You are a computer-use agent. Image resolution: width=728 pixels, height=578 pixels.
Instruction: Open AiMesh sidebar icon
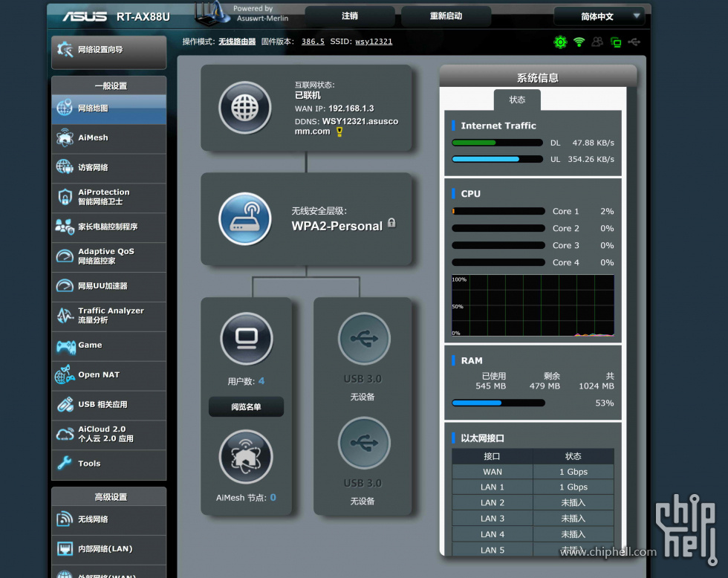coord(65,137)
